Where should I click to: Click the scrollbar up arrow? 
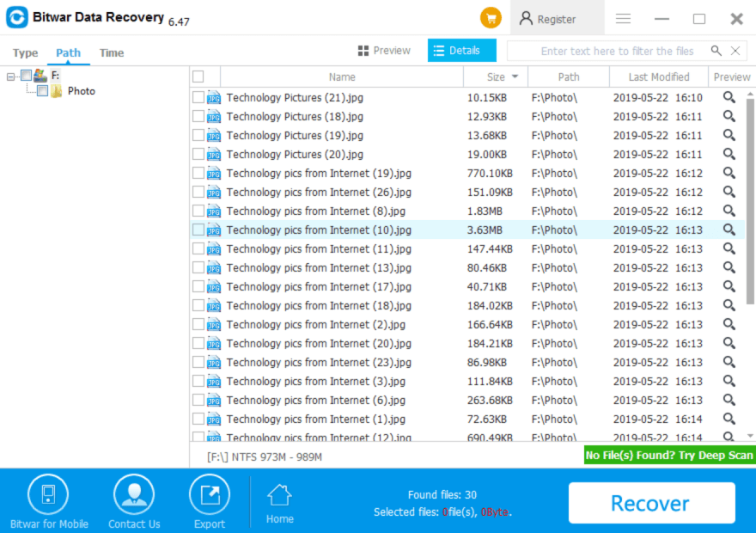coord(750,94)
